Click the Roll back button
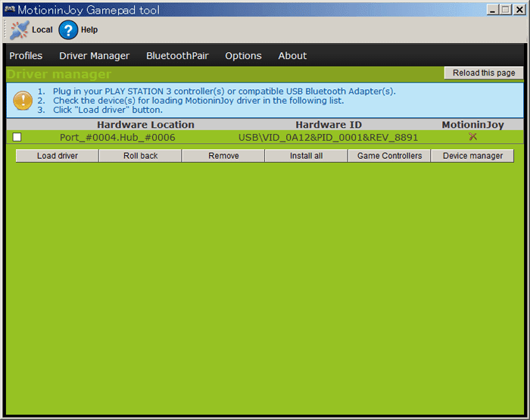530x420 pixels. point(141,156)
